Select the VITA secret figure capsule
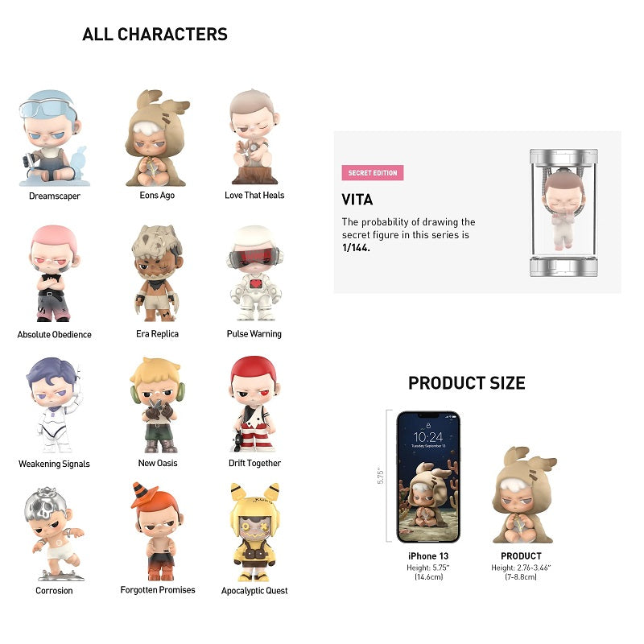The width and height of the screenshot is (644, 644). point(563,213)
